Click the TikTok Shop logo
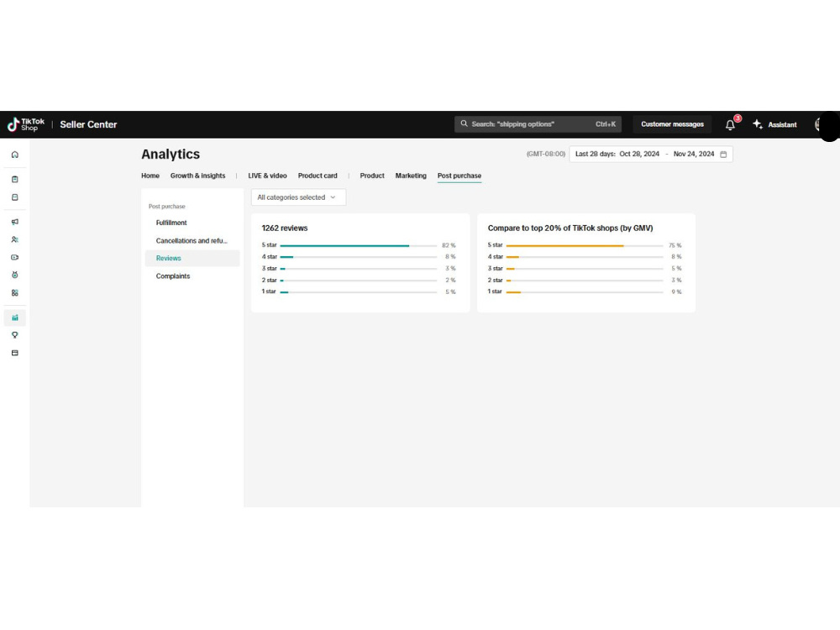Image resolution: width=840 pixels, height=630 pixels. (26, 124)
